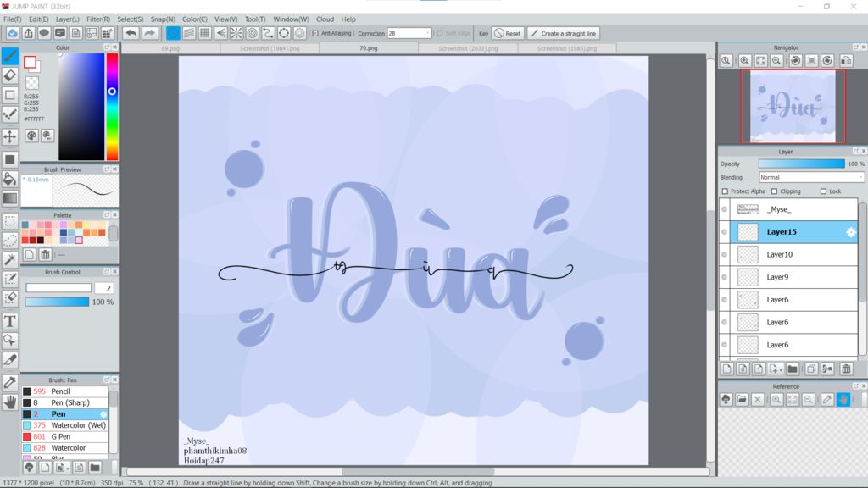Click brush opacity slider showing 100 %
The width and height of the screenshot is (868, 488).
tap(57, 302)
